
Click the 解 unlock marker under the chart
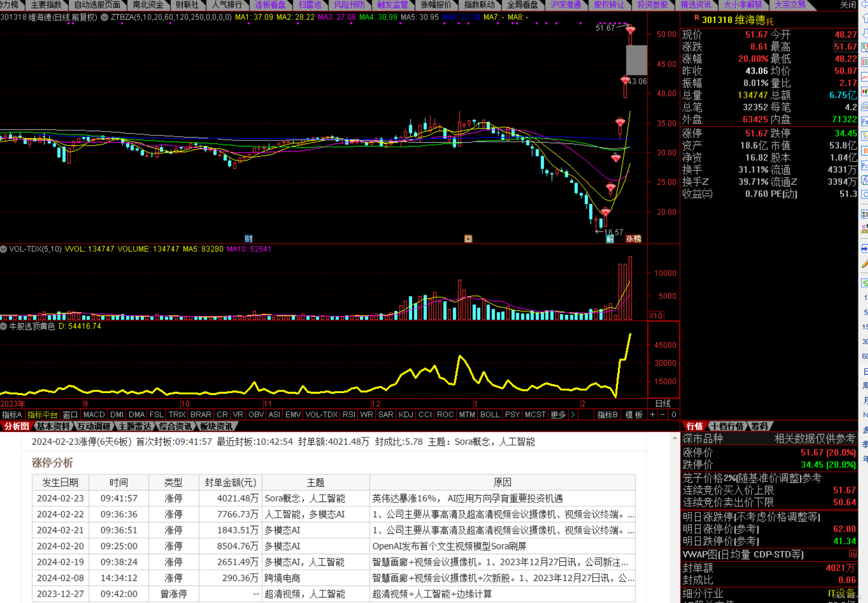(610, 239)
